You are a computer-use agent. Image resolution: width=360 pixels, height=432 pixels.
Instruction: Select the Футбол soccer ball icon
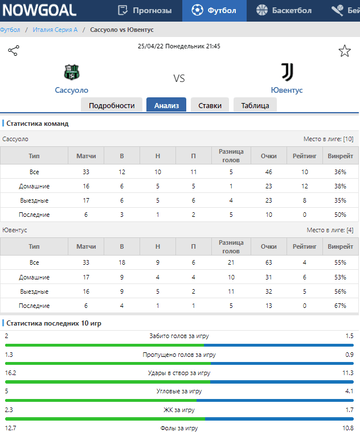[197, 10]
